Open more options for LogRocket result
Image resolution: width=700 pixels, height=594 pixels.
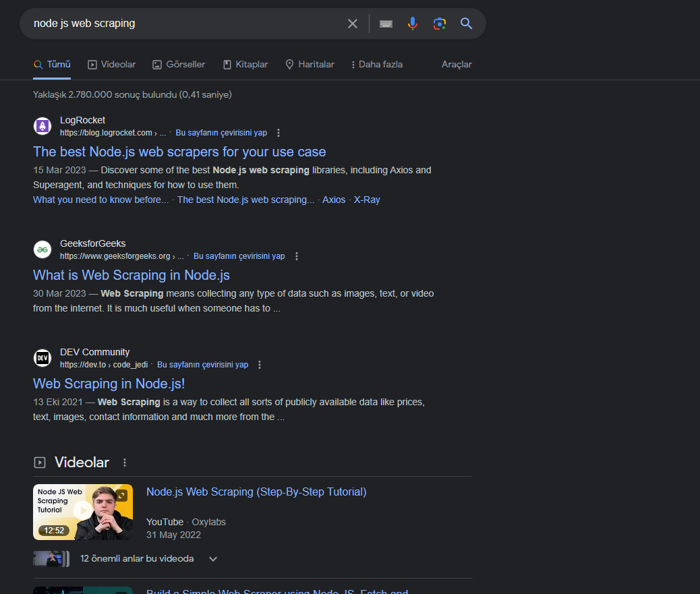[x=279, y=133]
